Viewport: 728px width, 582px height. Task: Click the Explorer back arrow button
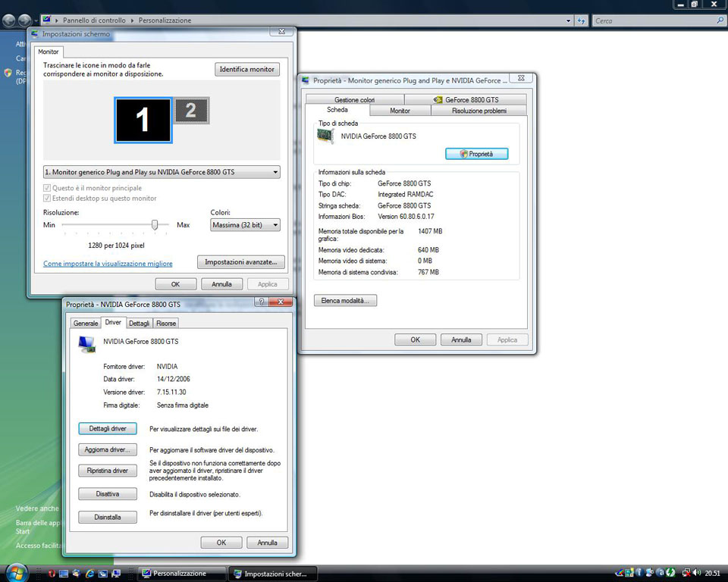pyautogui.click(x=9, y=20)
